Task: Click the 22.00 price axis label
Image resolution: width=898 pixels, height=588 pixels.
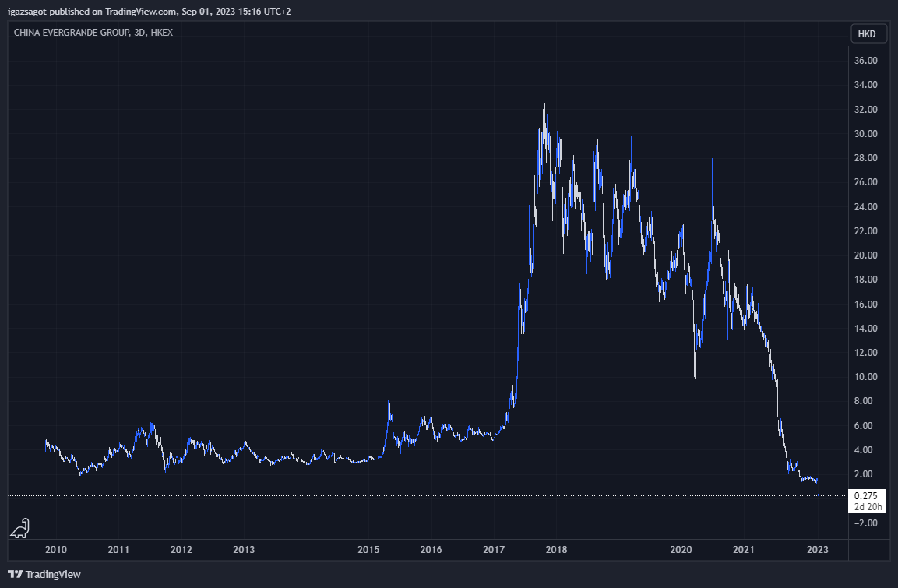Action: click(x=865, y=231)
